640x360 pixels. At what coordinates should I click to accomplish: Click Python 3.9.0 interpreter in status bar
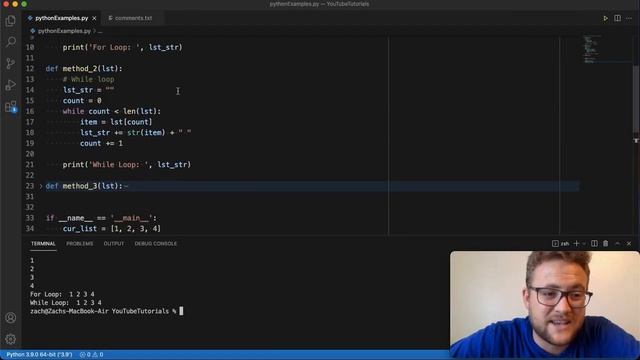39,355
